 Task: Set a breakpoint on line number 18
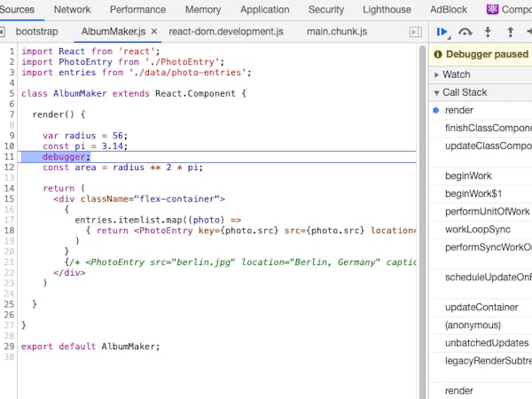pos(9,231)
